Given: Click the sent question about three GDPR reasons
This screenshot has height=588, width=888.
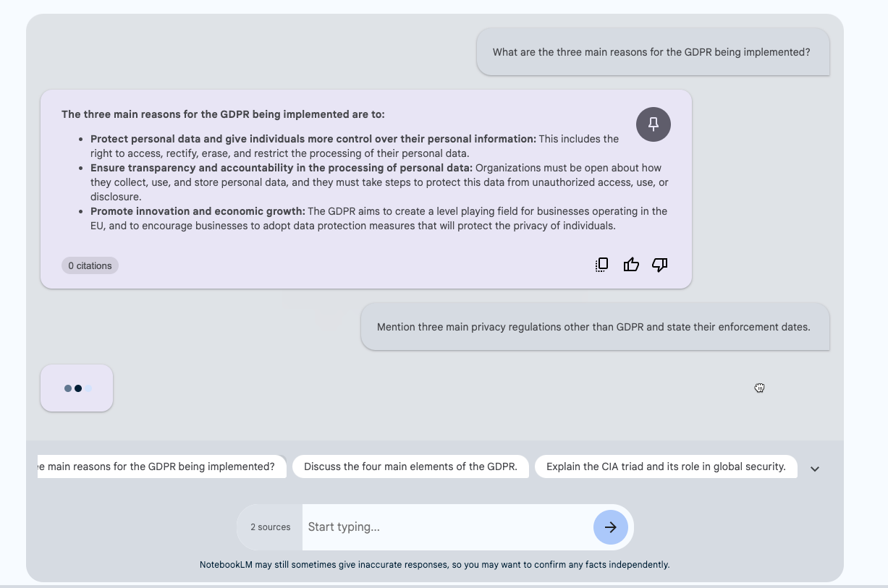Looking at the screenshot, I should 651,52.
